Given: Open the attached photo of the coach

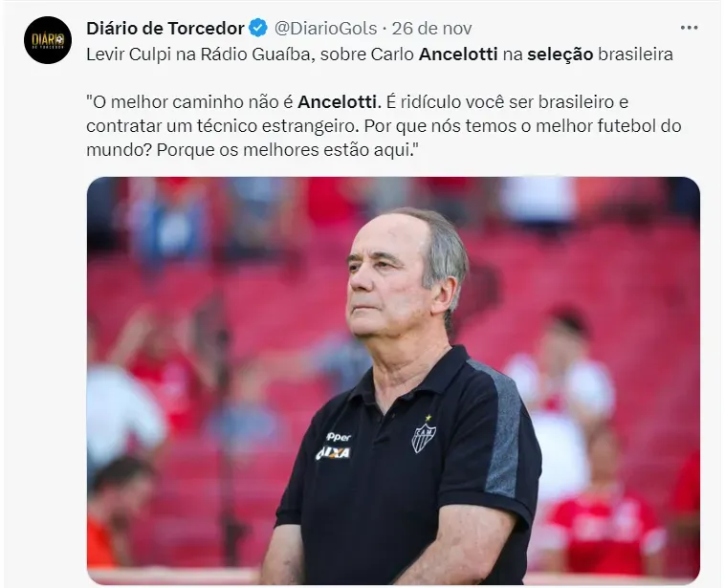Looking at the screenshot, I should tap(393, 381).
